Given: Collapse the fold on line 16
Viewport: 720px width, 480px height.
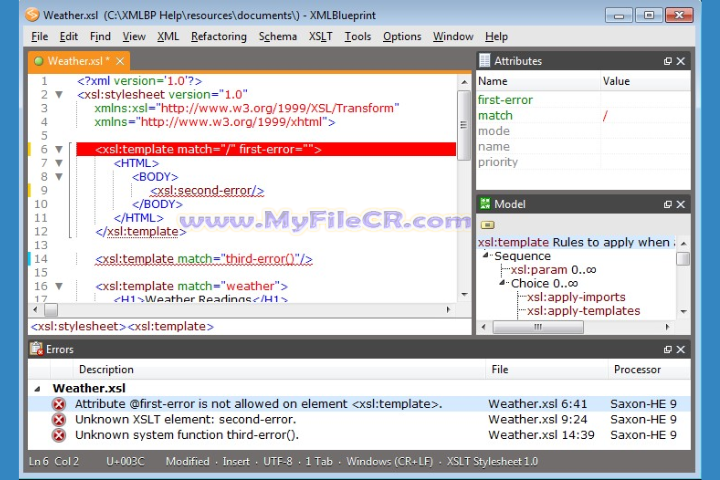Looking at the screenshot, I should (x=59, y=286).
